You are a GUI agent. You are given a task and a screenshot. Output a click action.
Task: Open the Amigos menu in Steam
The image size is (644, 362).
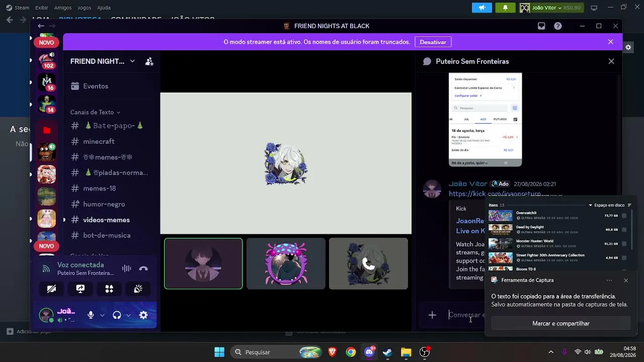[63, 8]
